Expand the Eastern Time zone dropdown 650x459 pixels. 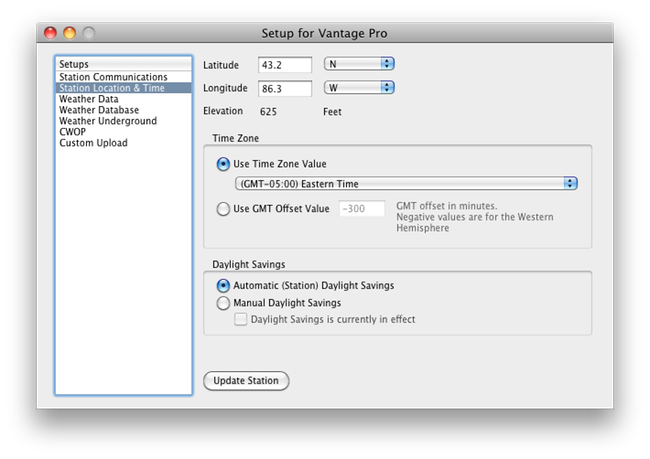point(406,183)
